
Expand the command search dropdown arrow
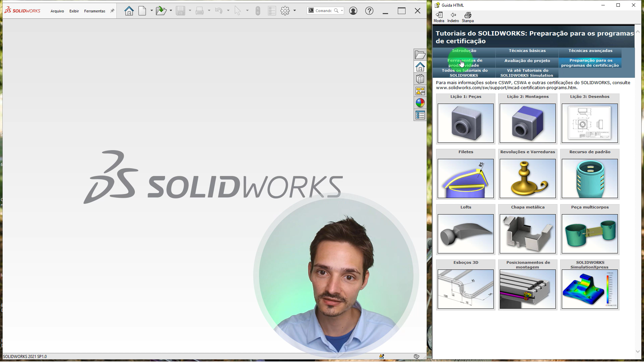[342, 11]
